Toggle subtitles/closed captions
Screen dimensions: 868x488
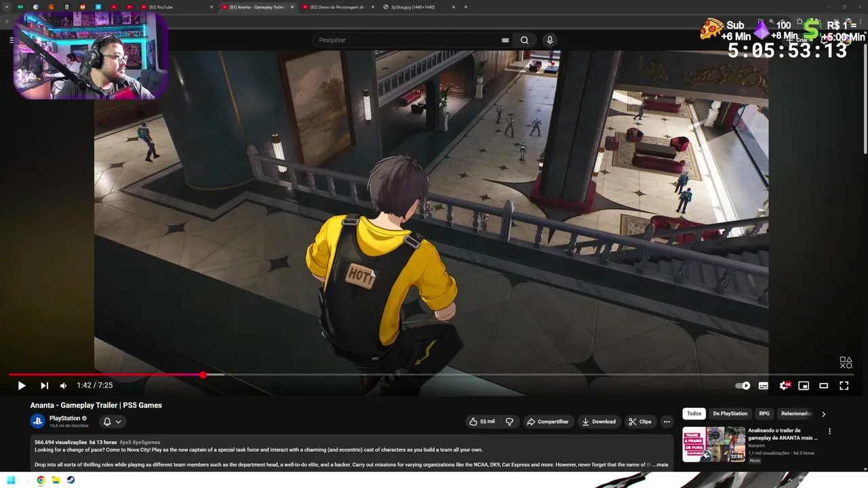pyautogui.click(x=764, y=386)
